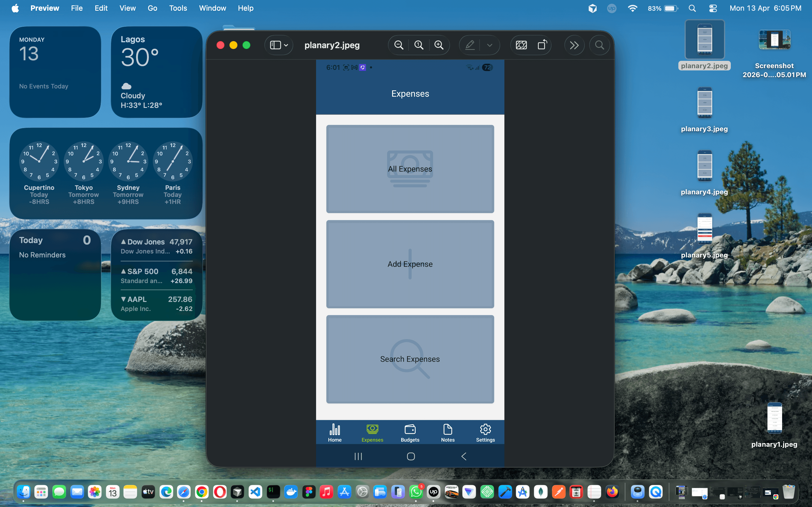Click the Wi-Fi status icon
Viewport: 812px width, 507px height.
632,8
